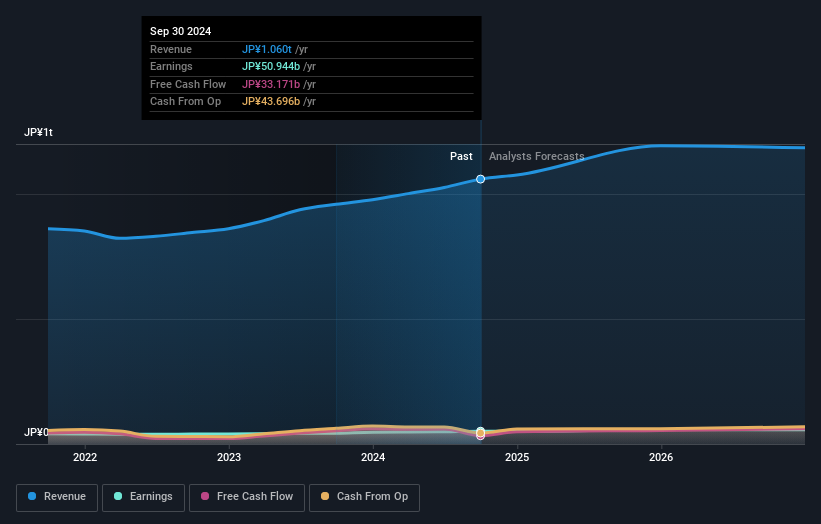821x524 pixels.
Task: Click the JP¥50.944b earnings value
Action: [271, 66]
